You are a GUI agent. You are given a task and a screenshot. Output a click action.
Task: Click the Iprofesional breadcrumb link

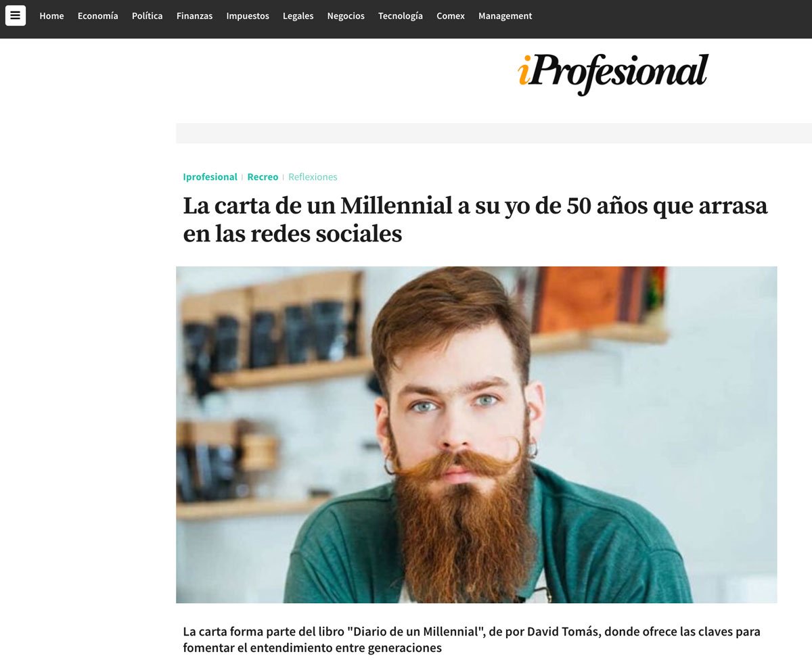point(210,176)
